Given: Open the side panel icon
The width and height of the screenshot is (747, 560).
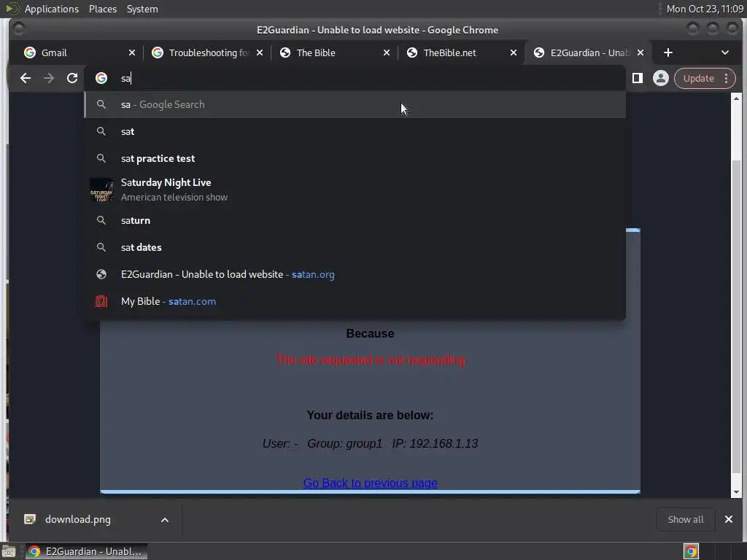Looking at the screenshot, I should pos(637,78).
